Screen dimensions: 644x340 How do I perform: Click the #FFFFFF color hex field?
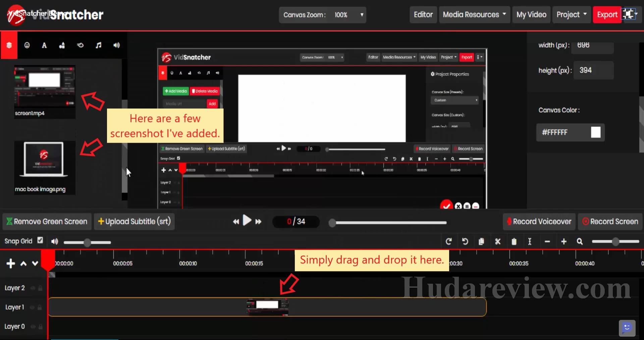pyautogui.click(x=563, y=132)
